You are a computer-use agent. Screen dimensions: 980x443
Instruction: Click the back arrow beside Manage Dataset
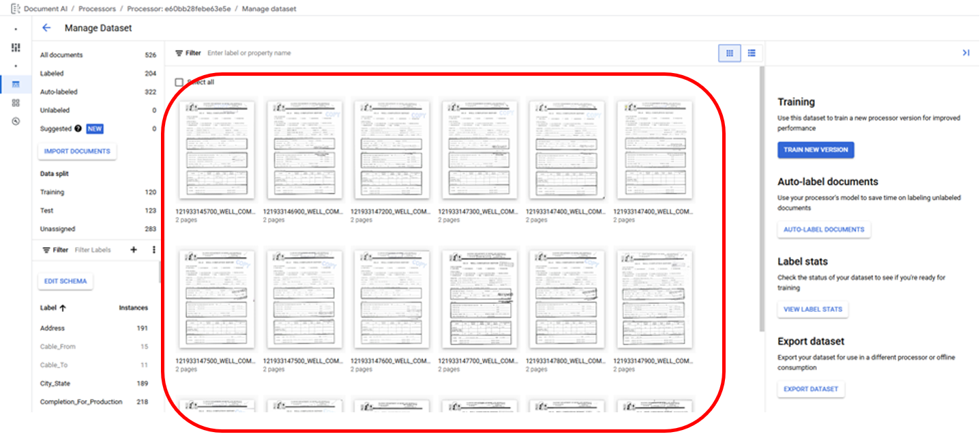pyautogui.click(x=46, y=28)
